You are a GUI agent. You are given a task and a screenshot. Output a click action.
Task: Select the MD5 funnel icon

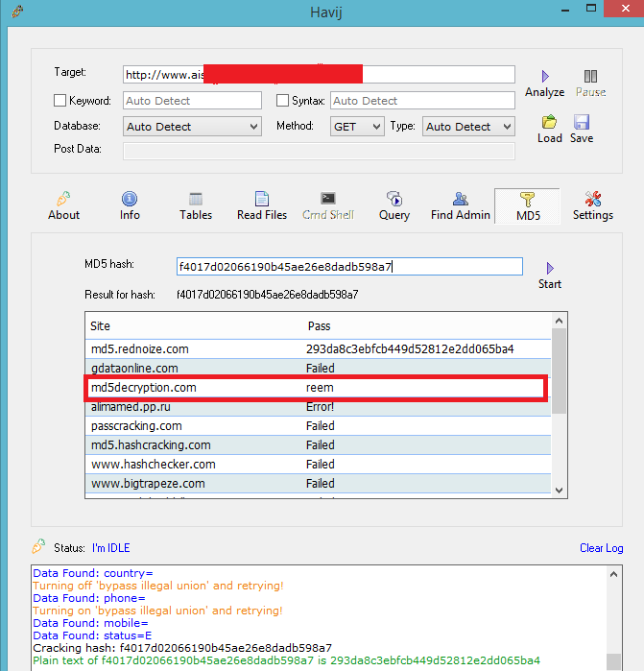click(527, 200)
